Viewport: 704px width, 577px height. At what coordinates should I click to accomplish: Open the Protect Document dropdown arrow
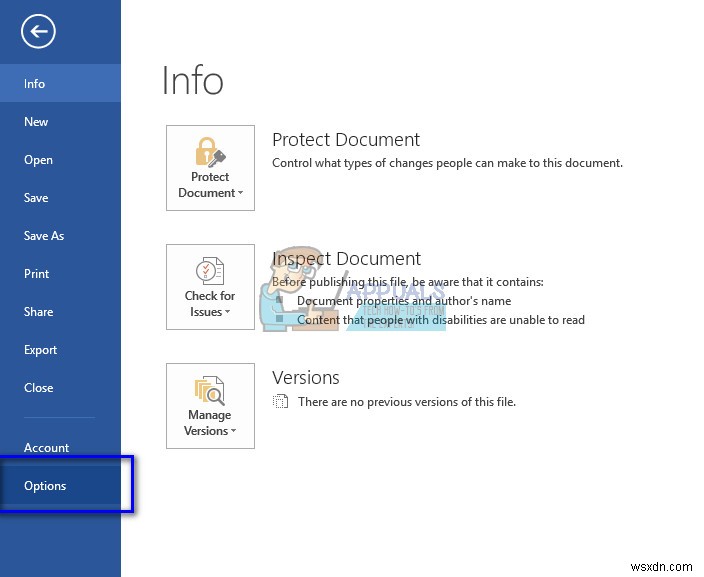point(241,193)
